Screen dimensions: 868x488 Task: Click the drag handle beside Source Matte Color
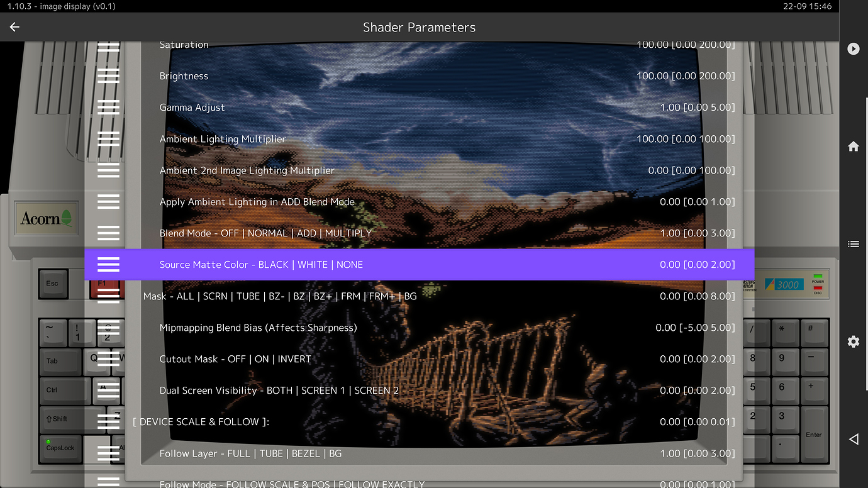point(108,265)
